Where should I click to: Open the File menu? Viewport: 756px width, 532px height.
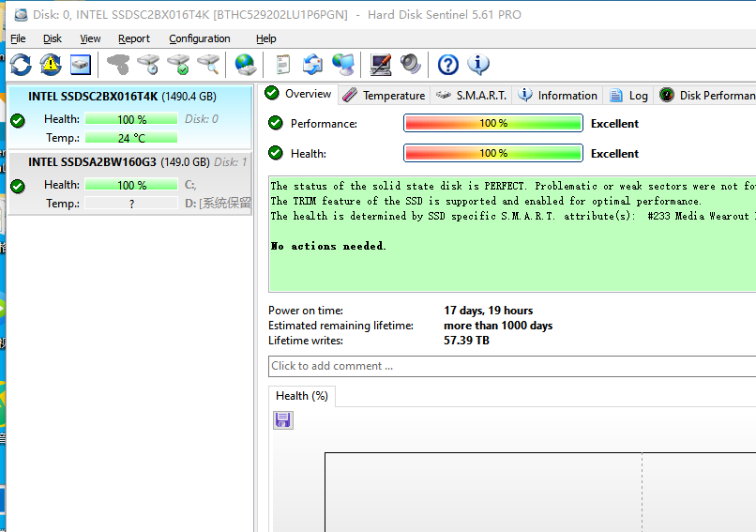click(x=18, y=38)
